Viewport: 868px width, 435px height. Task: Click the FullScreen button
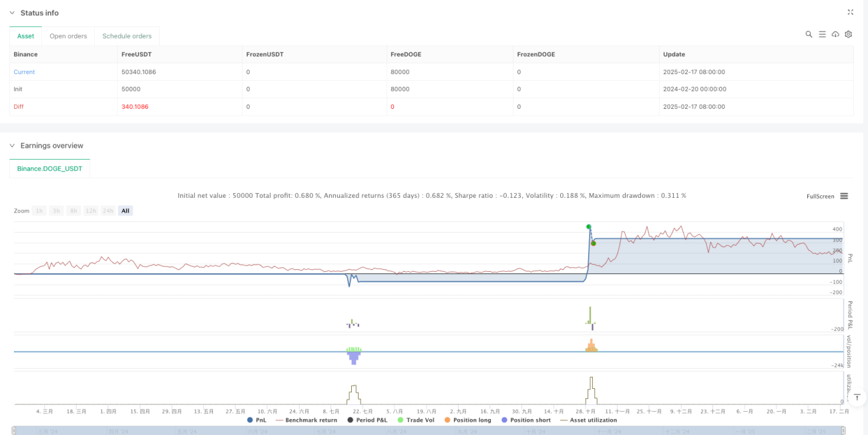pos(821,196)
